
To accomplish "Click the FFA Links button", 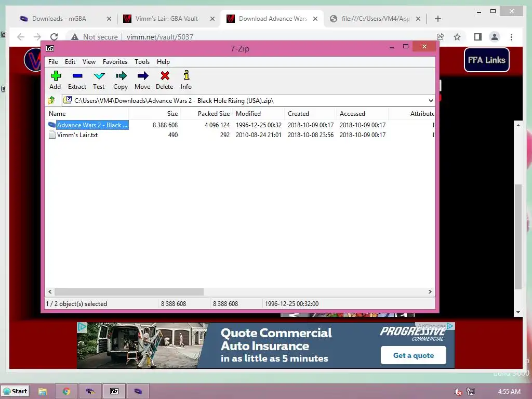I will [x=486, y=60].
